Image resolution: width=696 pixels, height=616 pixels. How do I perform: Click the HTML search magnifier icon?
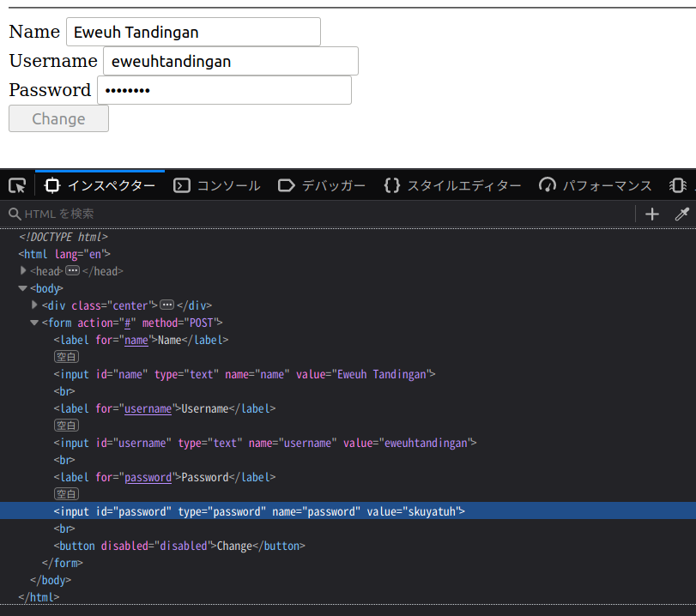click(x=15, y=214)
